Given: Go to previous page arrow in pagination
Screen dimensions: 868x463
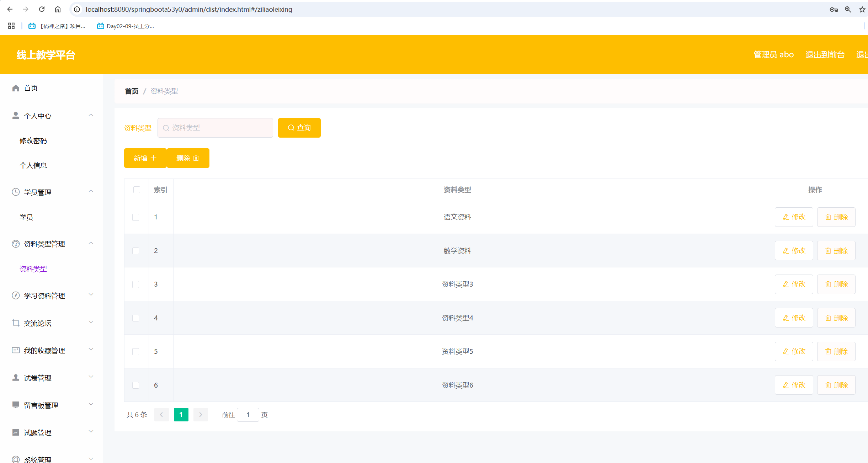Looking at the screenshot, I should (x=161, y=415).
